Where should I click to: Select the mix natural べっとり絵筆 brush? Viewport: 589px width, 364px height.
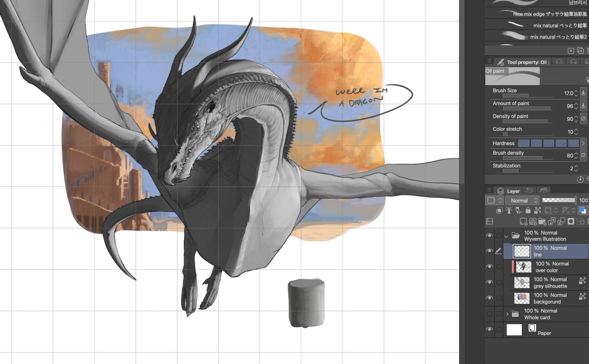tap(536, 25)
